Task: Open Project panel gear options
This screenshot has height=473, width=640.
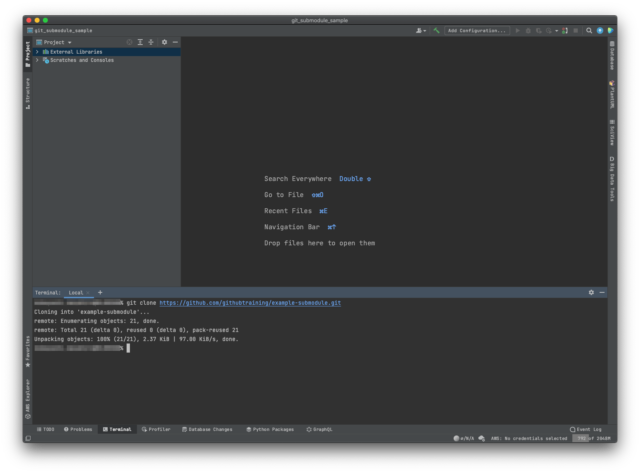Action: point(164,42)
